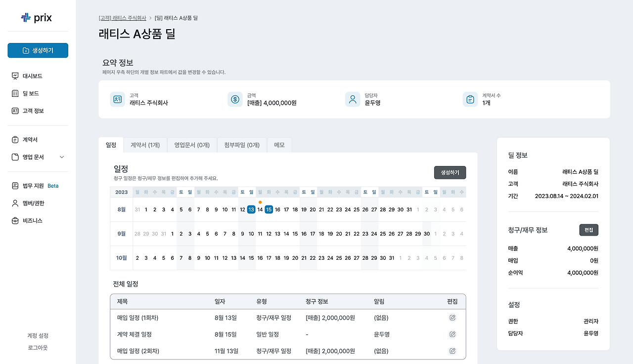Click the 멤버/권한 person sidebar icon
The image size is (633, 364).
15,203
